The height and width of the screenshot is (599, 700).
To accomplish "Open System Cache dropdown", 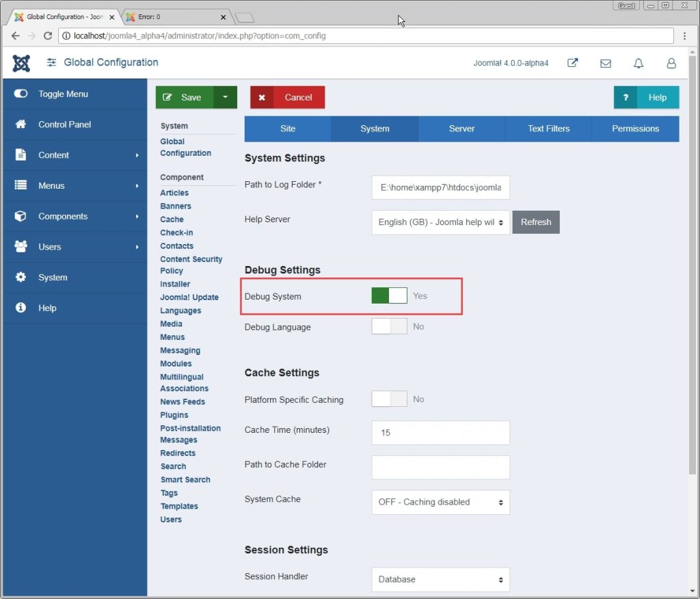I will pyautogui.click(x=440, y=502).
